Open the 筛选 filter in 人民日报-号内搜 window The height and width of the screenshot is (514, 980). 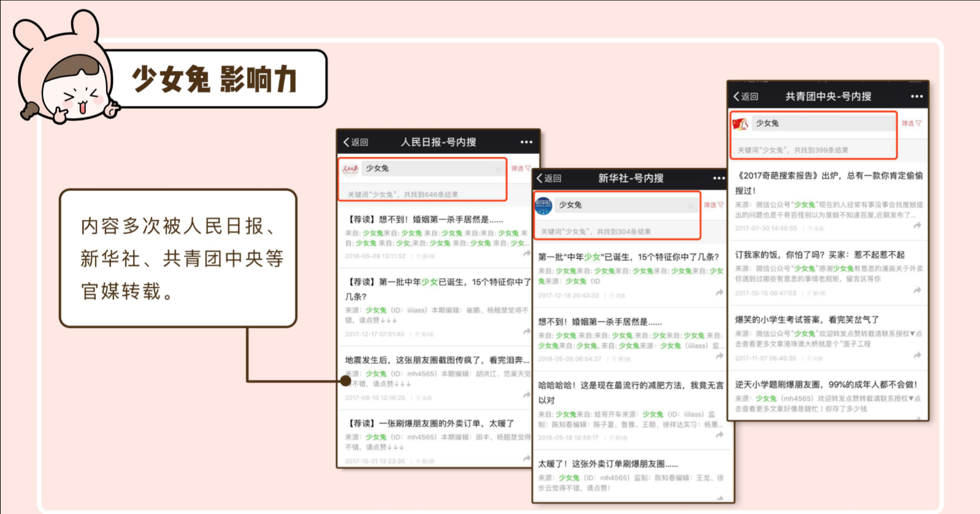[x=521, y=168]
